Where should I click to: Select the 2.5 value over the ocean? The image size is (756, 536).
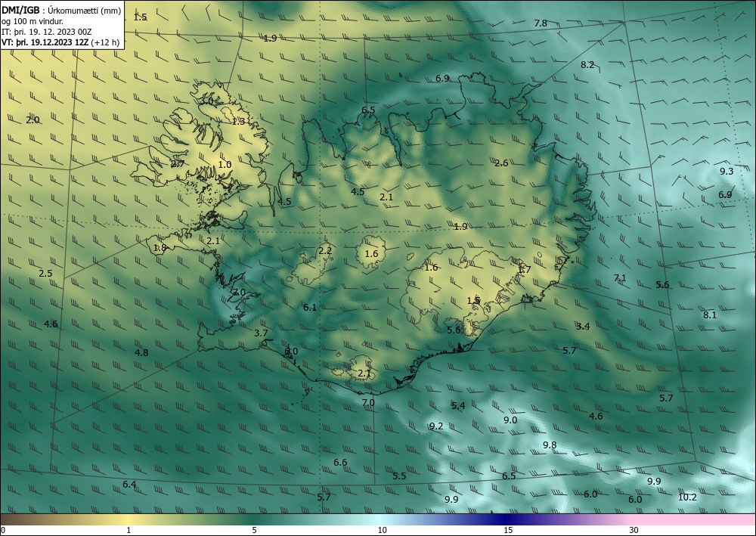pos(45,274)
